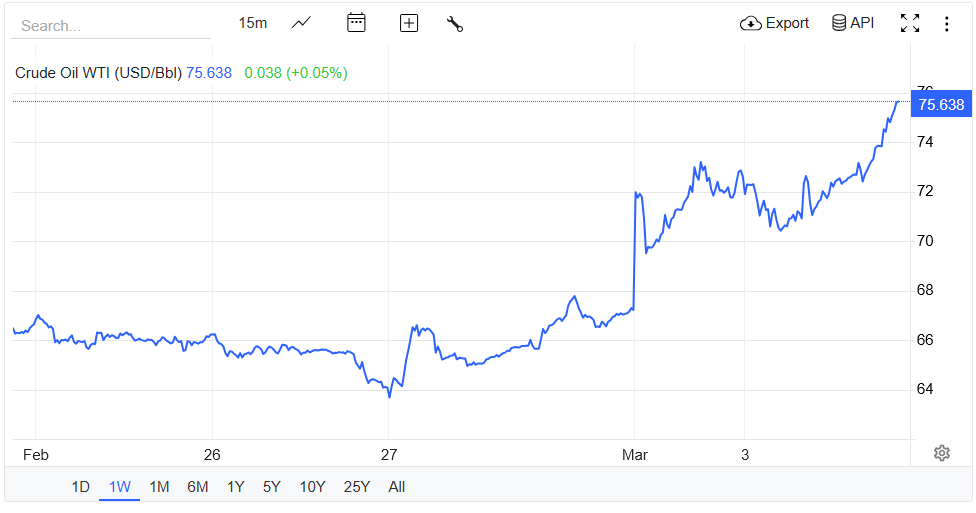This screenshot has height=513, width=976.
Task: Select the 1Y time range
Action: tap(235, 487)
